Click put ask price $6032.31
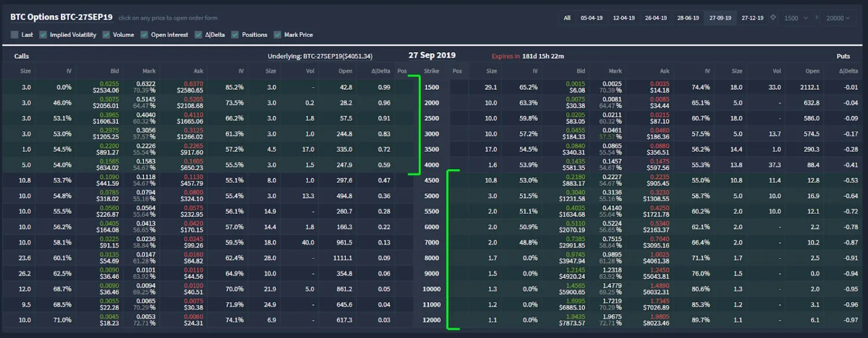868x338 pixels. (x=655, y=293)
